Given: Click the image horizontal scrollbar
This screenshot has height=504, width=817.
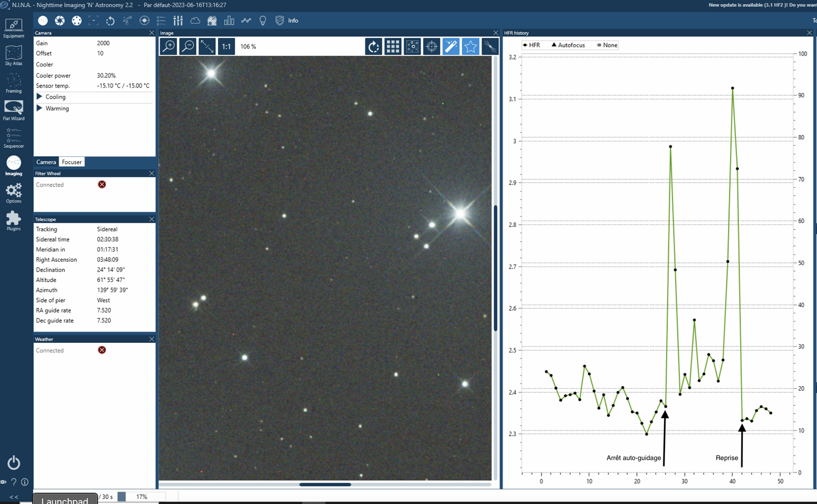Looking at the screenshot, I should click(x=325, y=484).
